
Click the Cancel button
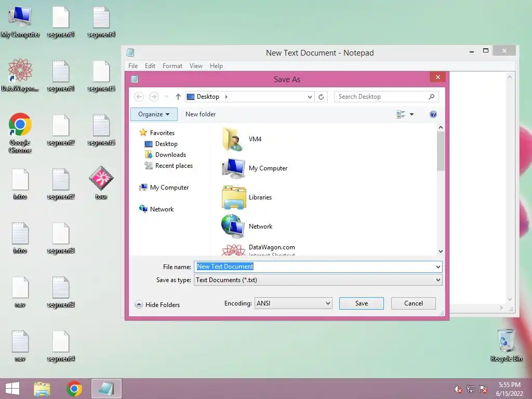(413, 303)
